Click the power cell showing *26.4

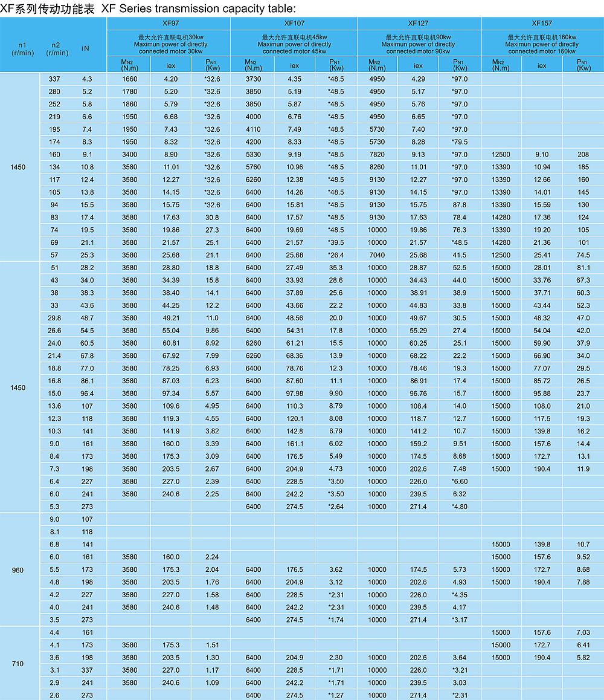335,255
